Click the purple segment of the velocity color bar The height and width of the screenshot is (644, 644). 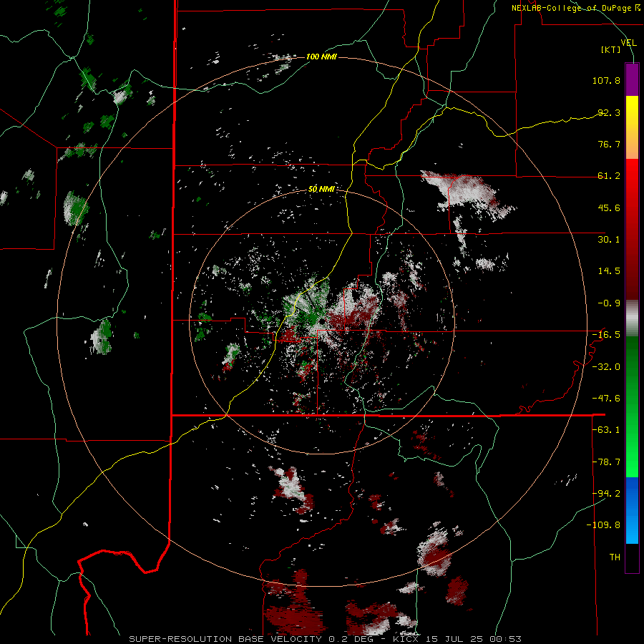[632, 79]
